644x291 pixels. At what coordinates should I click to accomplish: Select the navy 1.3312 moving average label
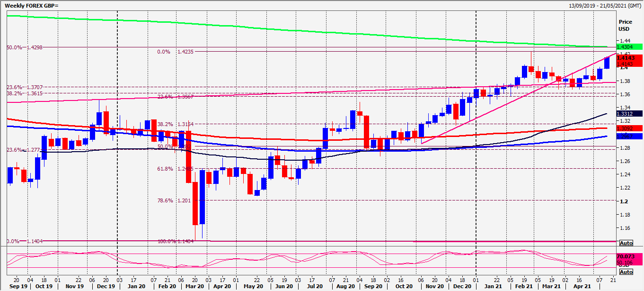tap(628, 113)
